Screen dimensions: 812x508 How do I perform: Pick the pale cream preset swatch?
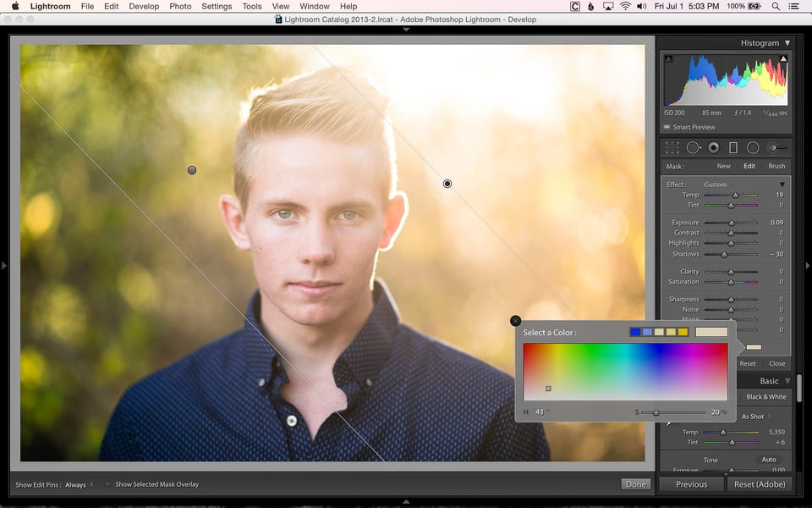659,332
